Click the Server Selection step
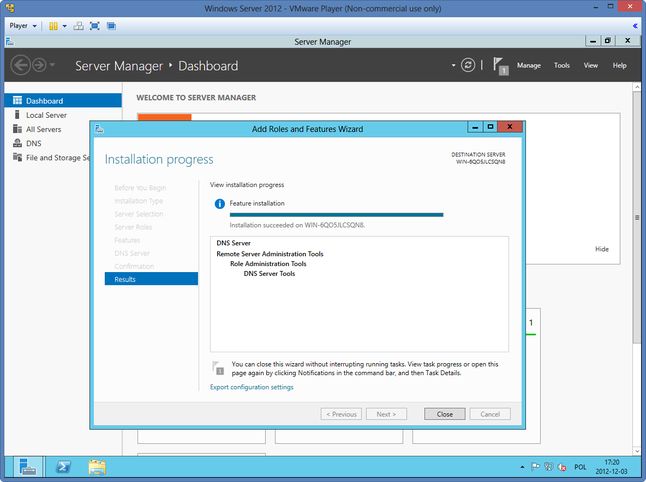The height and width of the screenshot is (482, 646). 138,214
